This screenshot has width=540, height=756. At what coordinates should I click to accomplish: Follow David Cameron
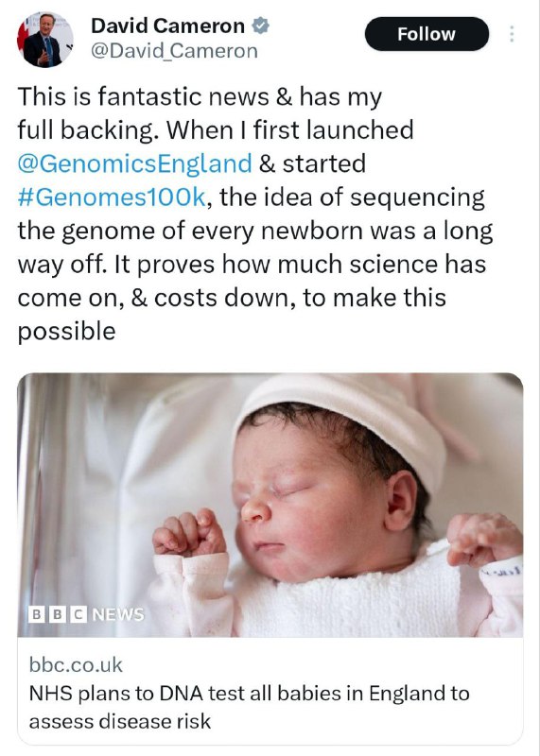point(427,34)
